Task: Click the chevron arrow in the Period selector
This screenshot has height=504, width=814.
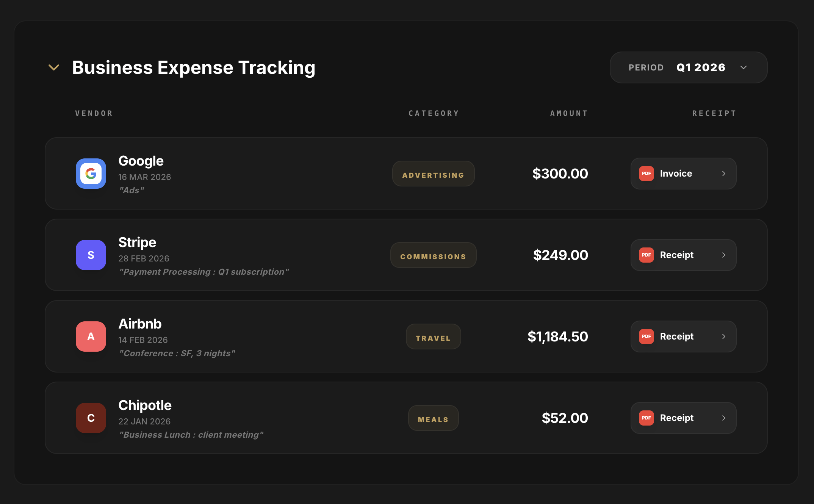Action: click(x=744, y=67)
